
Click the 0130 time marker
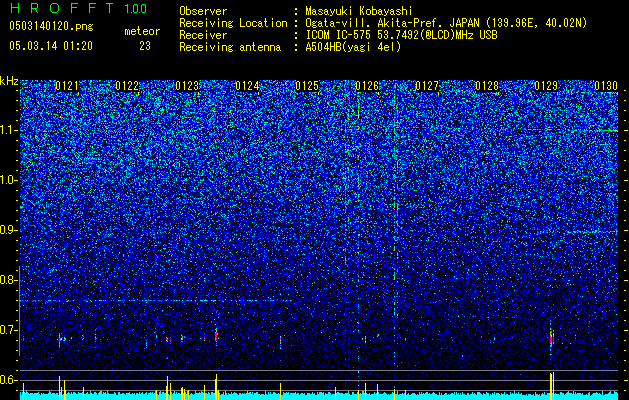pyautogui.click(x=606, y=86)
